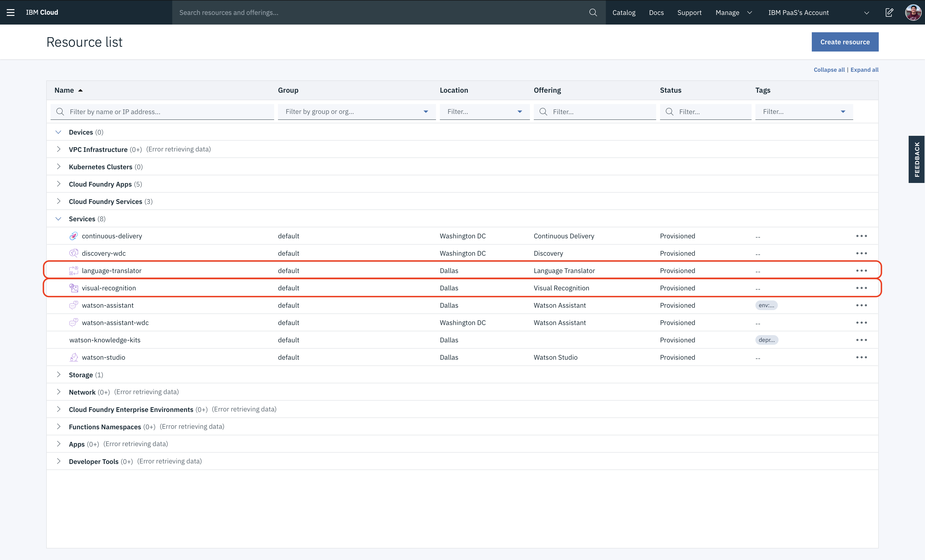Open the Location filter dropdown

tap(484, 112)
